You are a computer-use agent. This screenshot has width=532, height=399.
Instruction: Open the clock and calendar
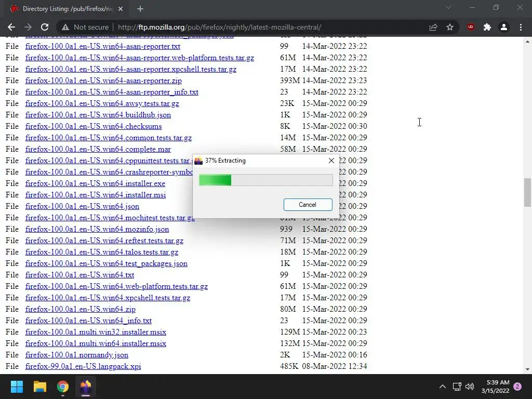496,387
